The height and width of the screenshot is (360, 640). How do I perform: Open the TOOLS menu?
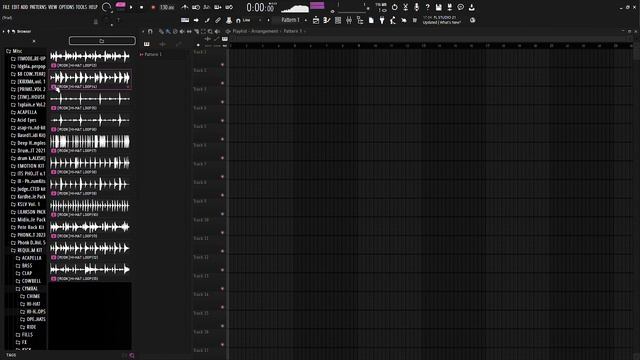coord(81,7)
